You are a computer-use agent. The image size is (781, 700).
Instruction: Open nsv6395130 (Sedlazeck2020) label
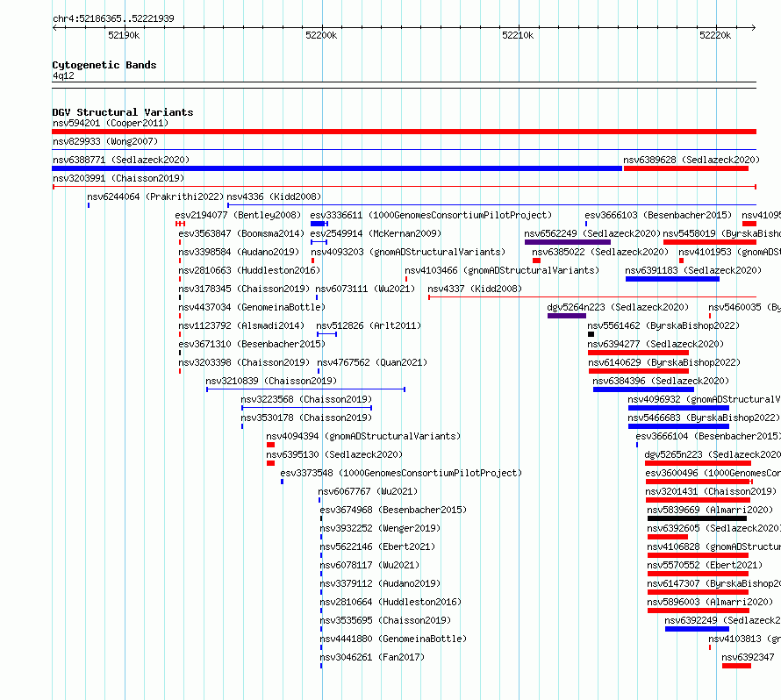coord(334,454)
